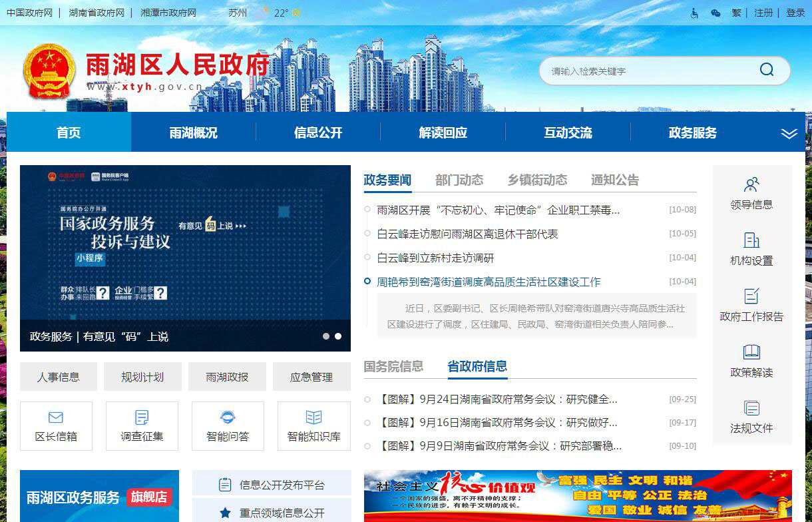812x522 pixels.
Task: Expand navigation bar with double chevron
Action: (x=789, y=133)
